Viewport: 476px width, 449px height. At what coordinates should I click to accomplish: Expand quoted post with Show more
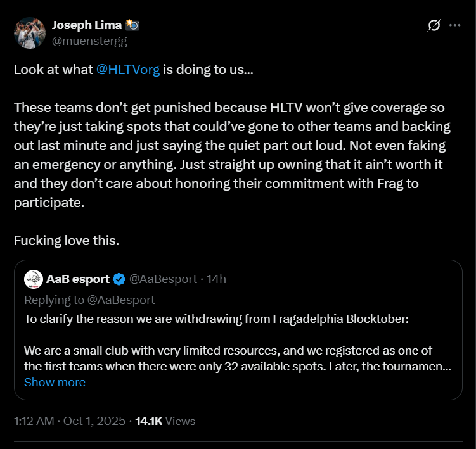click(55, 382)
